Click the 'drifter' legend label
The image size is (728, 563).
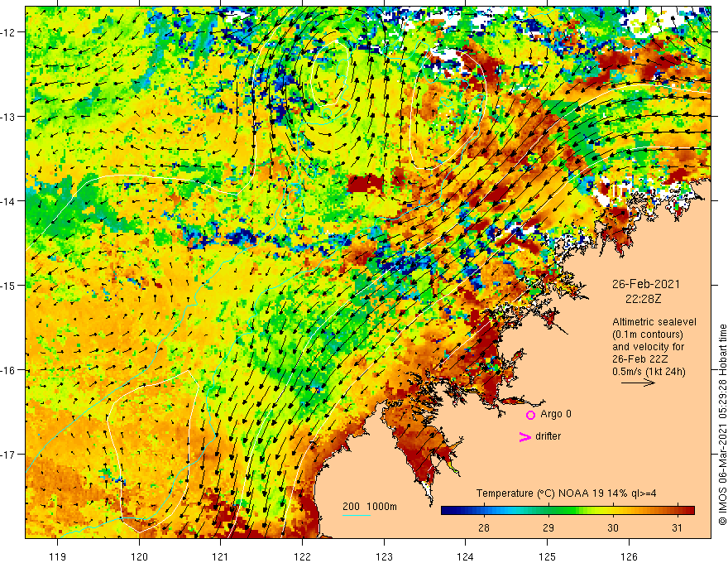[x=548, y=436]
